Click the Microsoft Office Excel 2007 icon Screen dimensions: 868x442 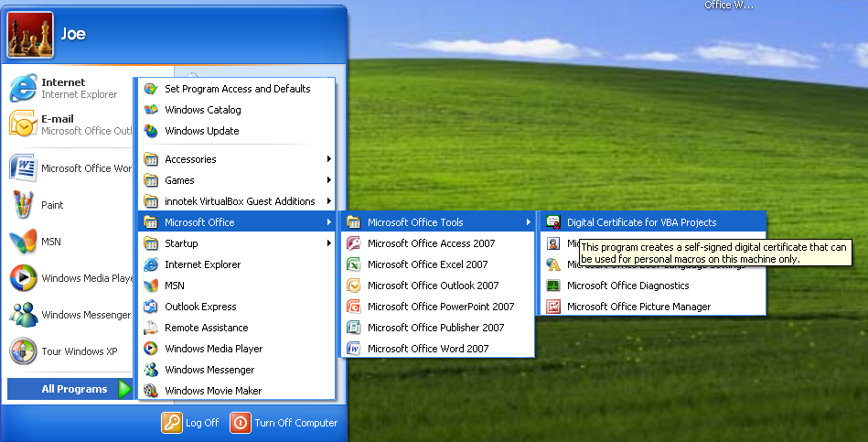coord(353,264)
